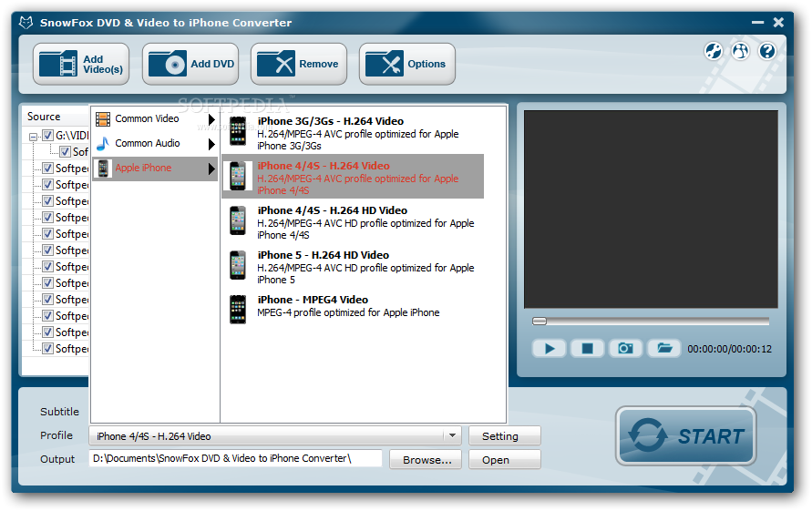Uncheck the first Softpe item checkbox
The image size is (812, 511).
pyautogui.click(x=47, y=169)
